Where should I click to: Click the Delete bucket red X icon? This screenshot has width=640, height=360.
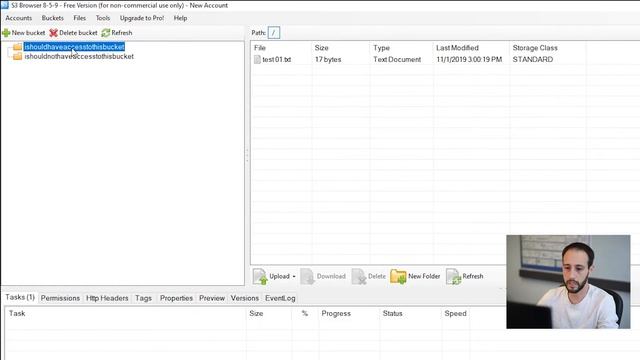[x=53, y=33]
